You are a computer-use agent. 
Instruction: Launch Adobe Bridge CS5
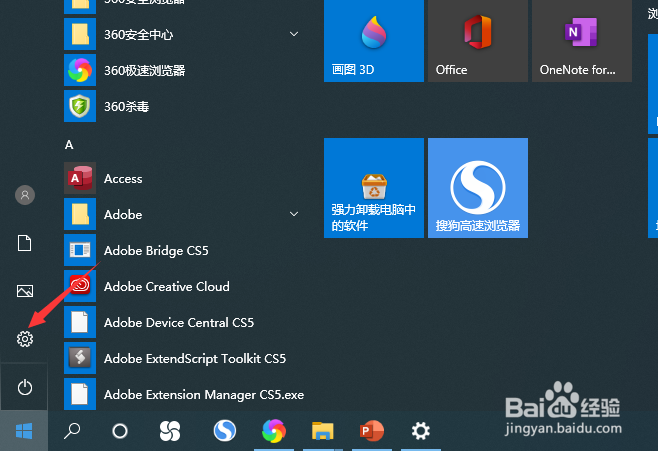click(x=185, y=250)
